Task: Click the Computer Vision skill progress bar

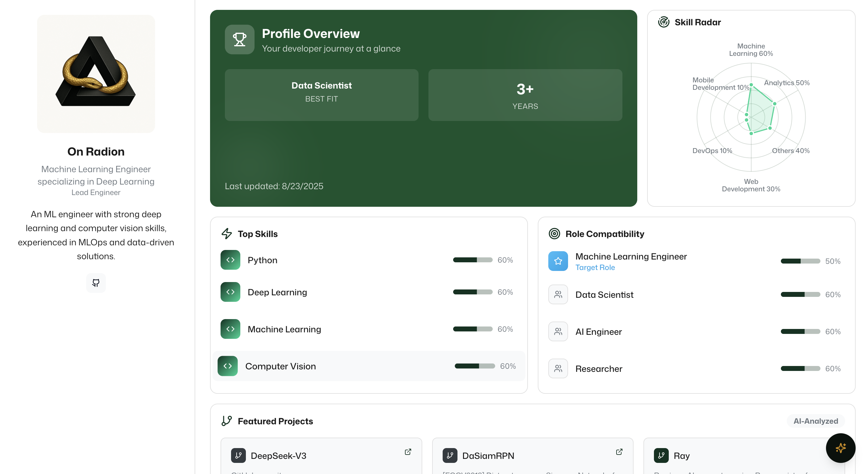Action: click(x=475, y=366)
